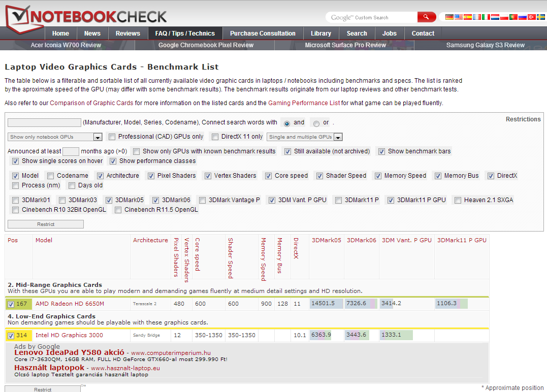Select the Italian flag icon
The height and width of the screenshot is (392, 547).
click(x=486, y=17)
